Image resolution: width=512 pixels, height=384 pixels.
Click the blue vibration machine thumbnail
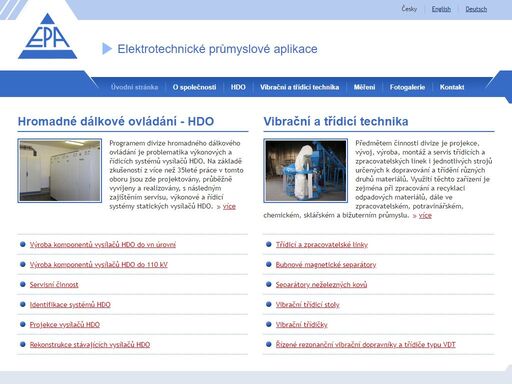coord(305,171)
